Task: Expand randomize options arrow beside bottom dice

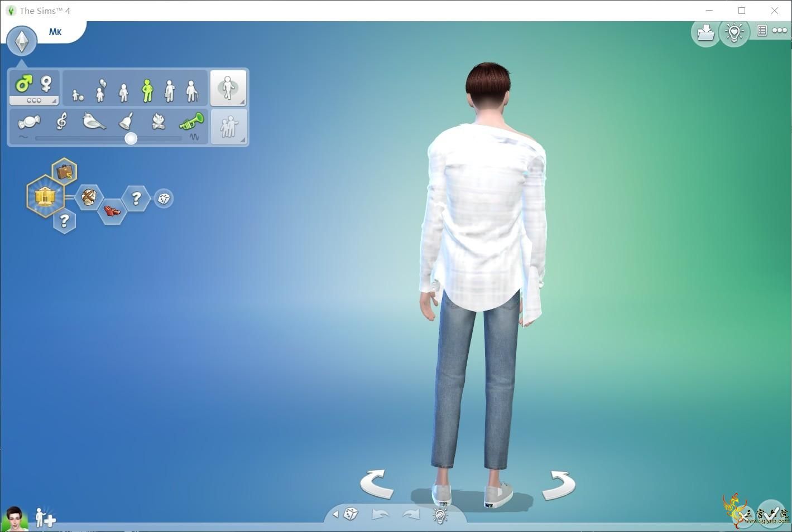Action: pos(335,514)
